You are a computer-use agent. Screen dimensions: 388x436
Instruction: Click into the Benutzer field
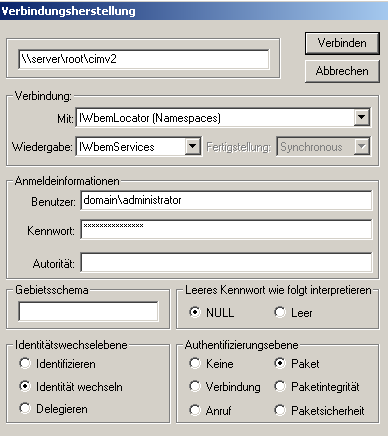226,200
